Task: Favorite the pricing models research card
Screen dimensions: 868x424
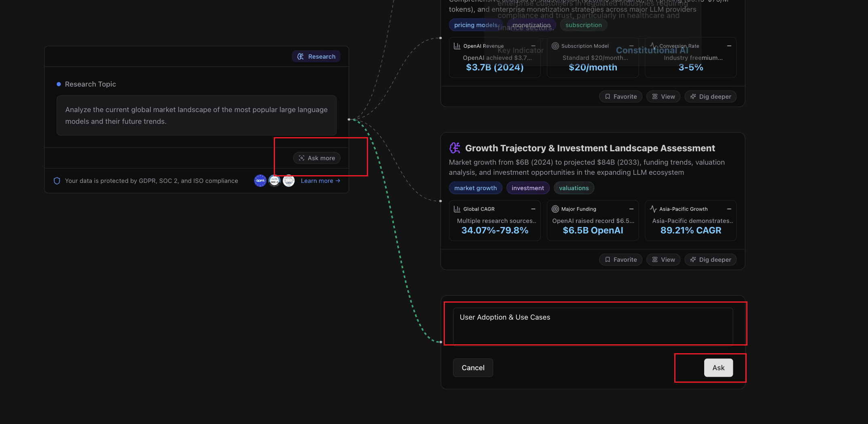Action: (620, 97)
